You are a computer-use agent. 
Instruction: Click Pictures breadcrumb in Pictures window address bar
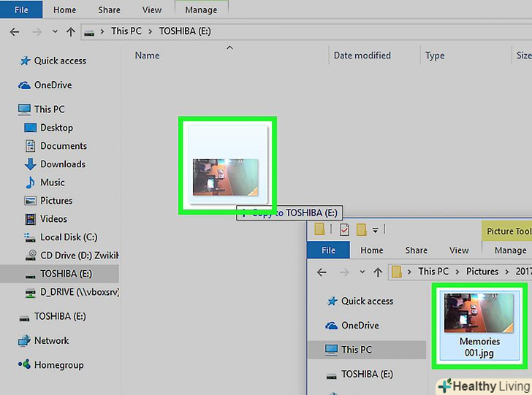pos(482,272)
